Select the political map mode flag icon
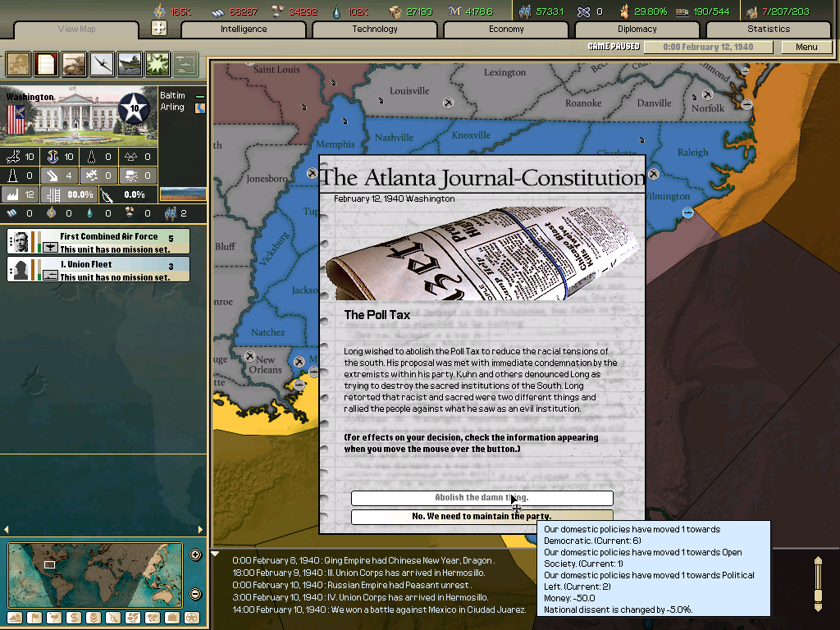 (x=34, y=619)
